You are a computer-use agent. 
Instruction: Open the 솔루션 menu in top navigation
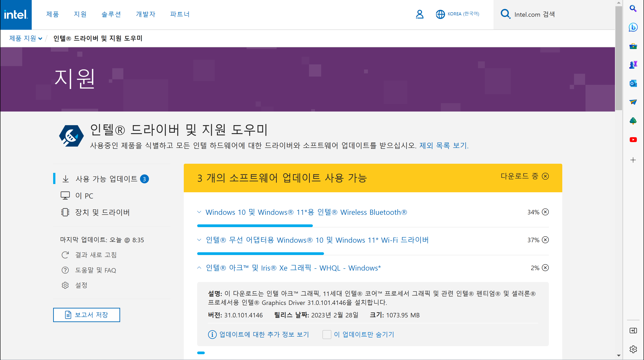[x=111, y=14]
